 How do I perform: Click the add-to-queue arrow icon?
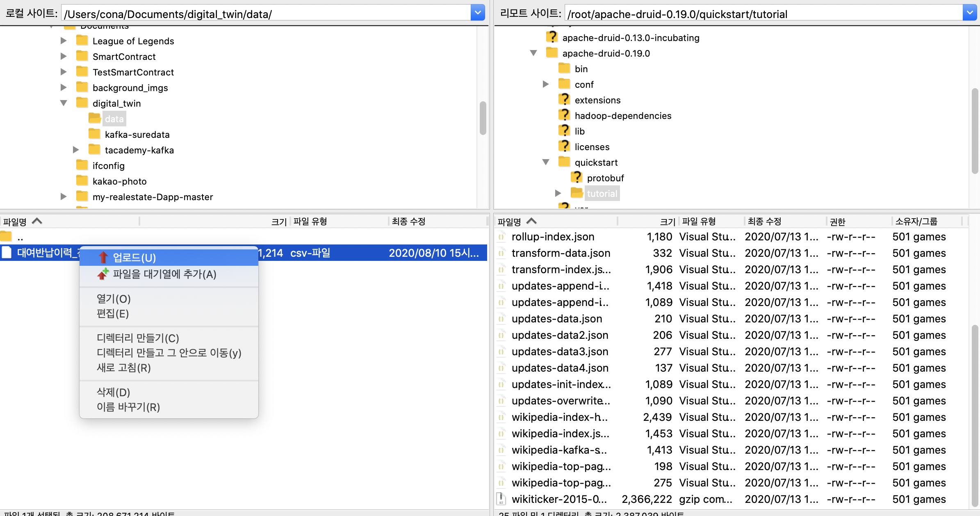(x=103, y=274)
